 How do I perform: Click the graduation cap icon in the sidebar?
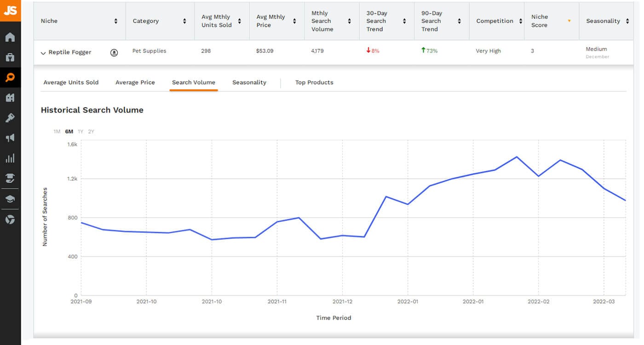click(10, 199)
